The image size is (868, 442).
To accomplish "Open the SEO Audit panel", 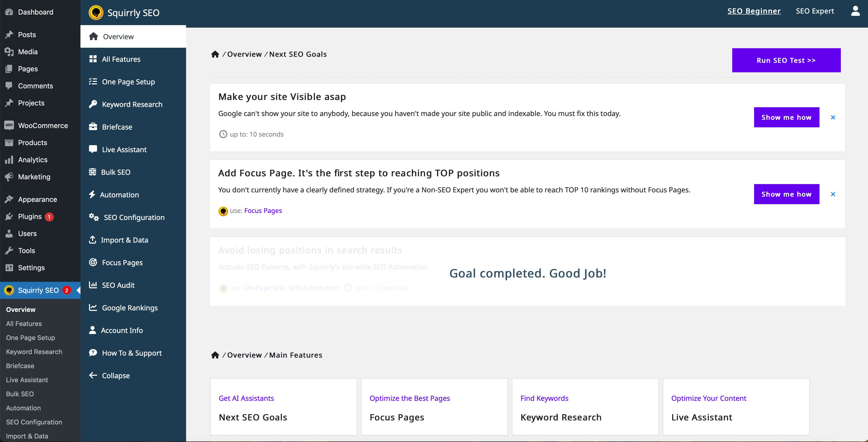I will [x=118, y=285].
